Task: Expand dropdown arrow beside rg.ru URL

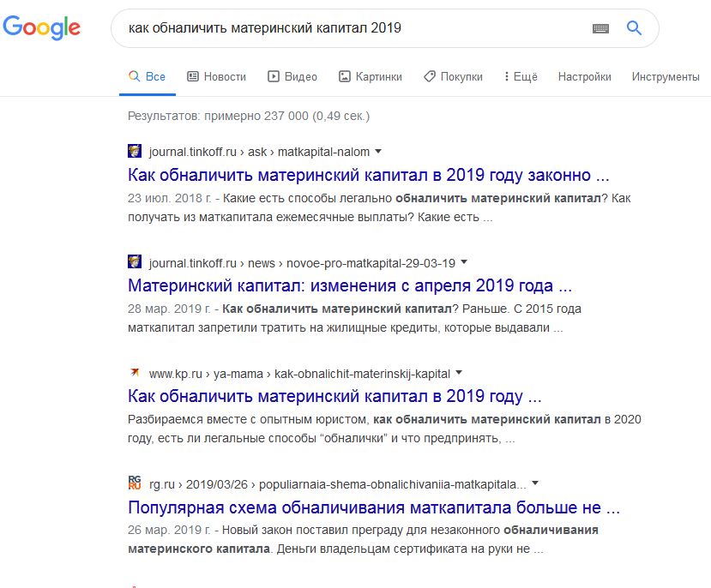Action: click(535, 483)
